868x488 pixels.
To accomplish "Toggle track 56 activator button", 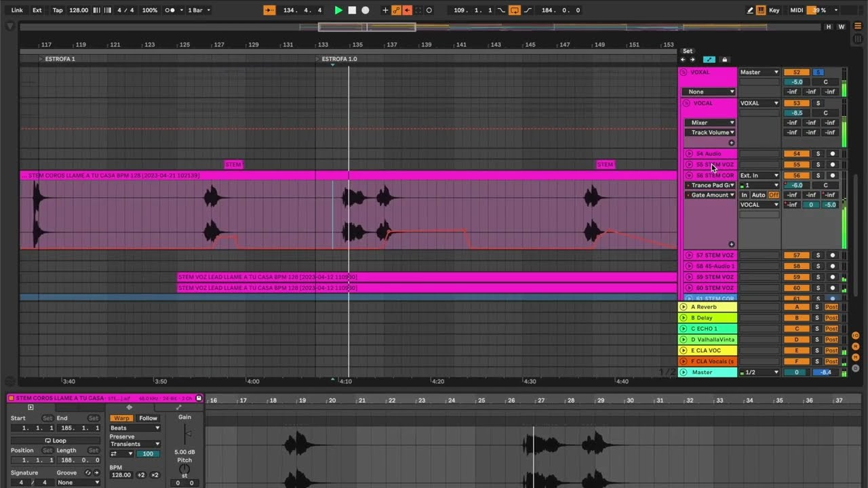I will [x=797, y=176].
